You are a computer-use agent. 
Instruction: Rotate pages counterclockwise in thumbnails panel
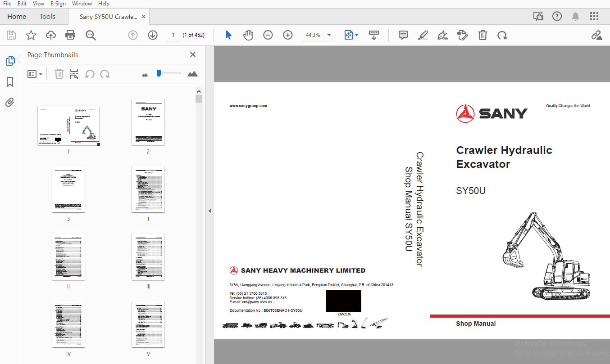(x=90, y=74)
